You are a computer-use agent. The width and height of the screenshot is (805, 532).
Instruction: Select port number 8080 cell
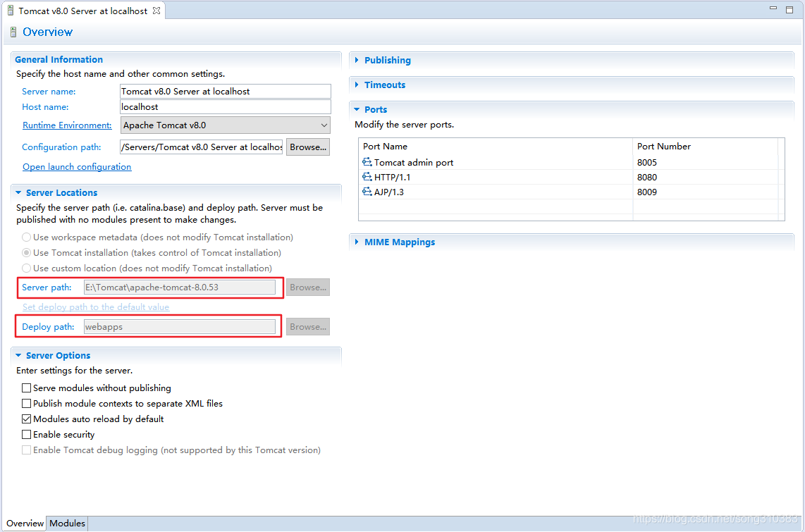click(647, 177)
